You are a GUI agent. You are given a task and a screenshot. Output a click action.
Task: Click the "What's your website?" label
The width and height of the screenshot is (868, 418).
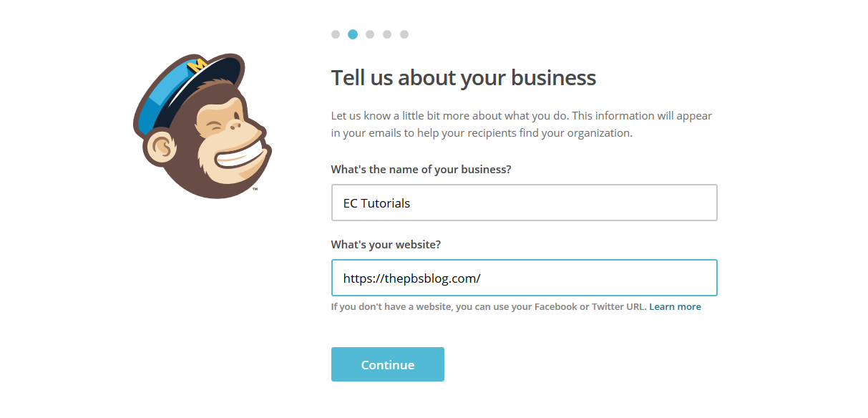click(x=386, y=245)
